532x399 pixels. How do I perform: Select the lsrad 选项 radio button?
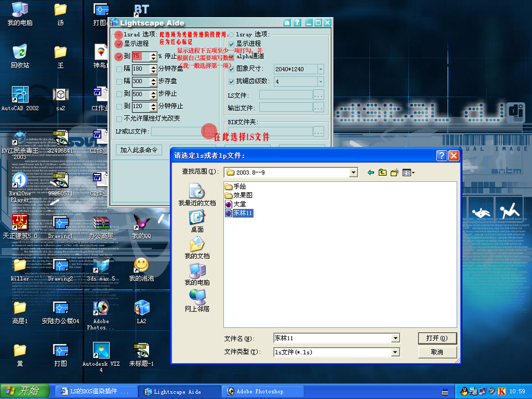(119, 34)
